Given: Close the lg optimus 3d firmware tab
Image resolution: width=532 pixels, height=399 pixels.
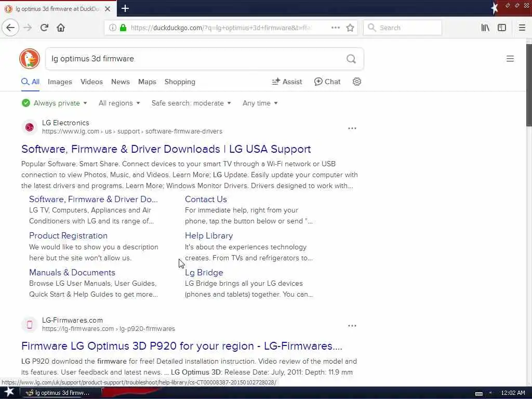Looking at the screenshot, I should [108, 9].
